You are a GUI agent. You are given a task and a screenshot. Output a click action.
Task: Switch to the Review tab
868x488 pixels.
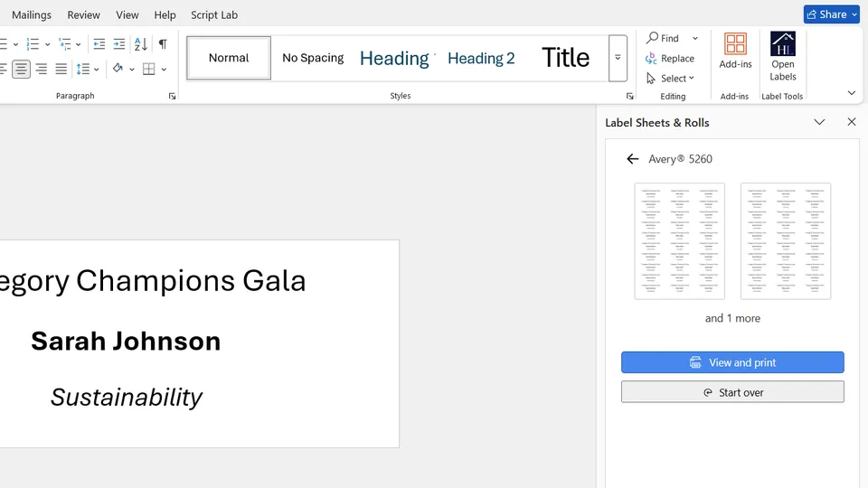point(83,15)
